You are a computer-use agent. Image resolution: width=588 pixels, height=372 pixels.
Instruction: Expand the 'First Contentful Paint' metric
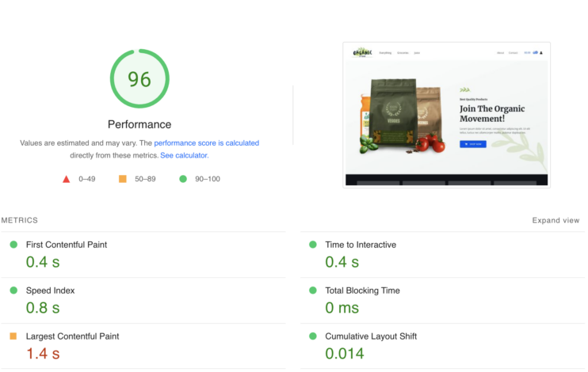pos(67,245)
